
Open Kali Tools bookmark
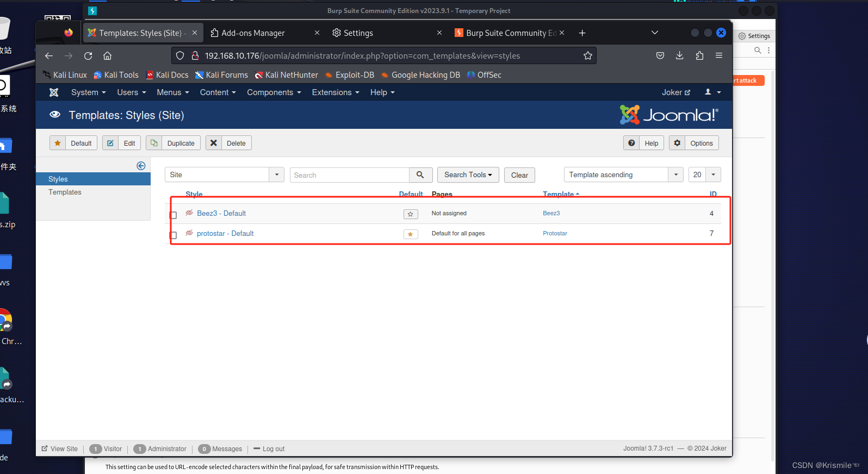coord(116,75)
